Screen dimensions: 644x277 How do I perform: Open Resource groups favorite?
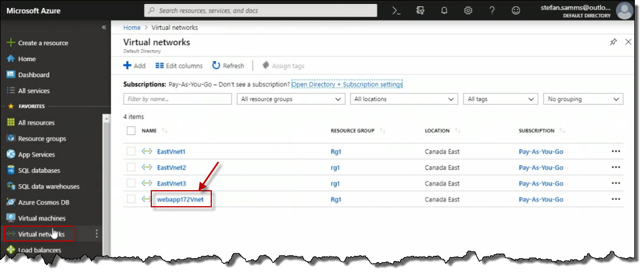click(x=42, y=138)
